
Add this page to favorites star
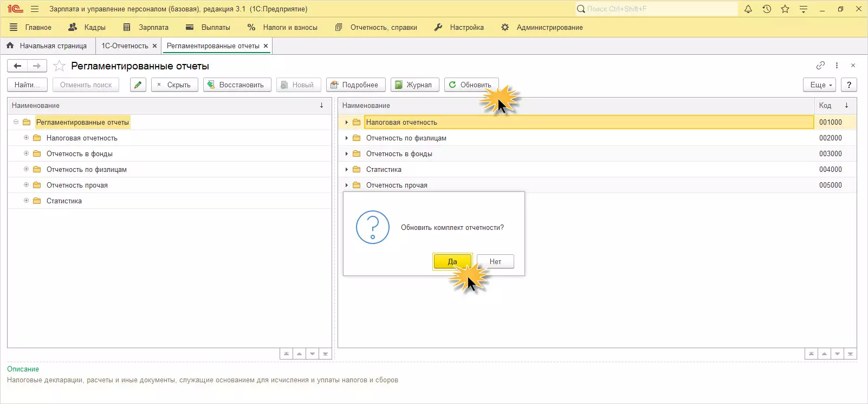(x=60, y=66)
